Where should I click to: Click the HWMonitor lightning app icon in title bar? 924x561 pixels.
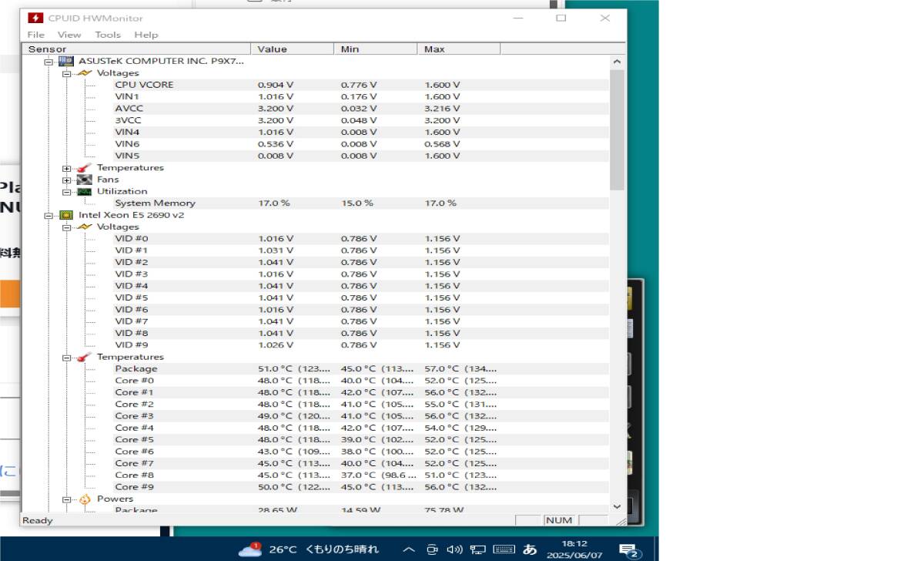pos(35,18)
